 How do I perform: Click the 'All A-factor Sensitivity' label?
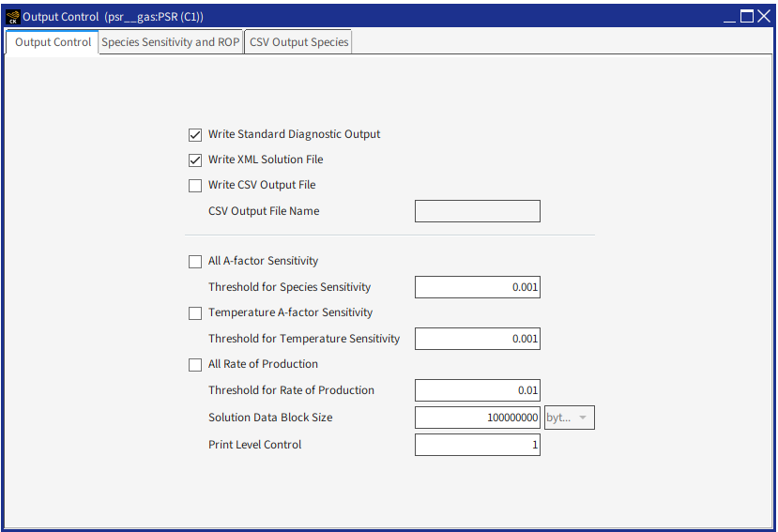pos(263,261)
